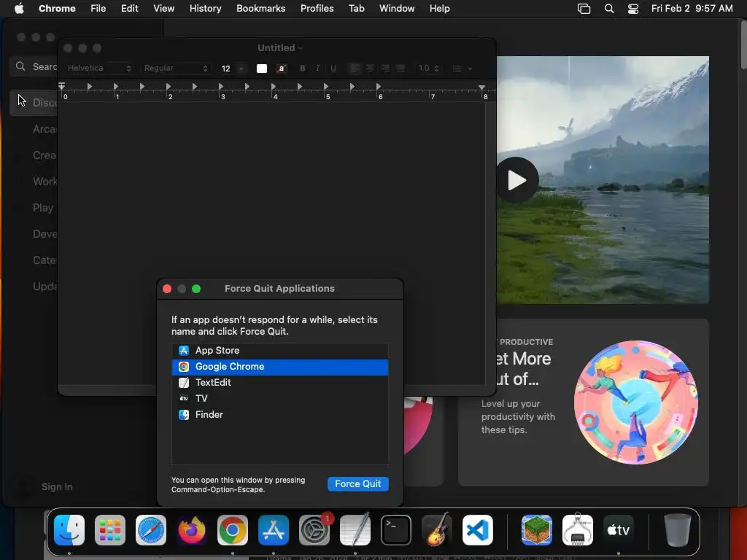Open GarageBand from the Dock
The height and width of the screenshot is (560, 747).
point(437,530)
